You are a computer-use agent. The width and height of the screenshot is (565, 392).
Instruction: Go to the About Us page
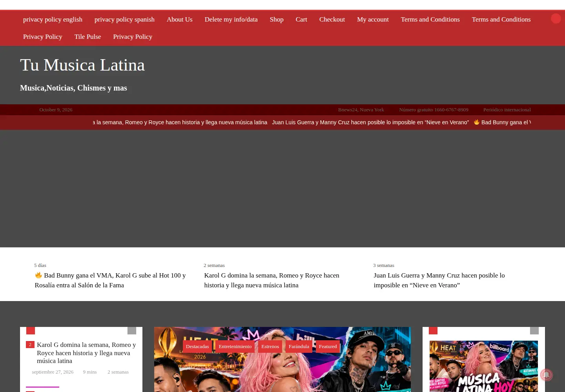coord(180,19)
